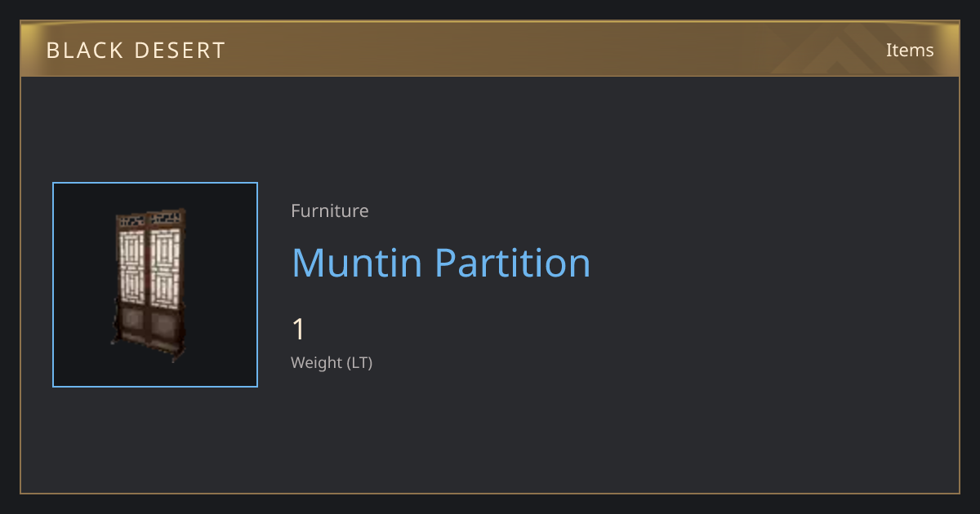Open the Muntin Partition title link

click(x=441, y=263)
